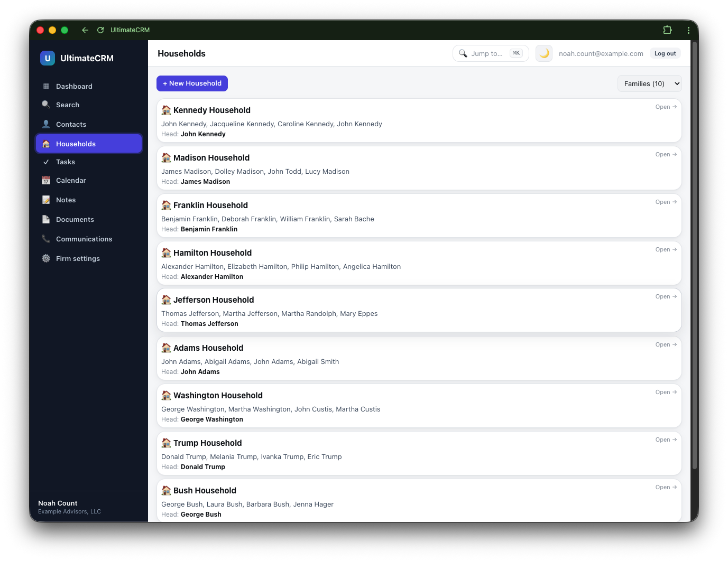Open Firm settings

(89, 258)
